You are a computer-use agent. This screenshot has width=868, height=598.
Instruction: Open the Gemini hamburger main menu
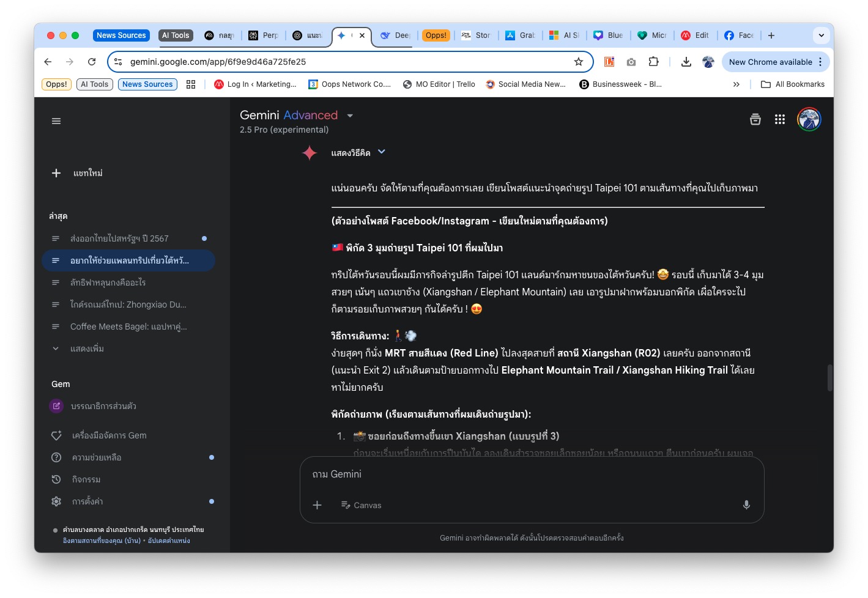point(56,121)
